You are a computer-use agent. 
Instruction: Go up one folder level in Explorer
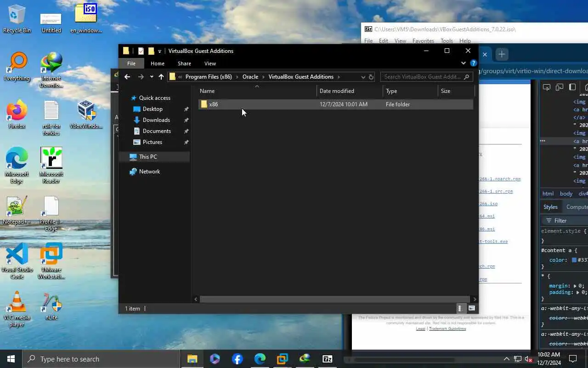click(x=161, y=77)
